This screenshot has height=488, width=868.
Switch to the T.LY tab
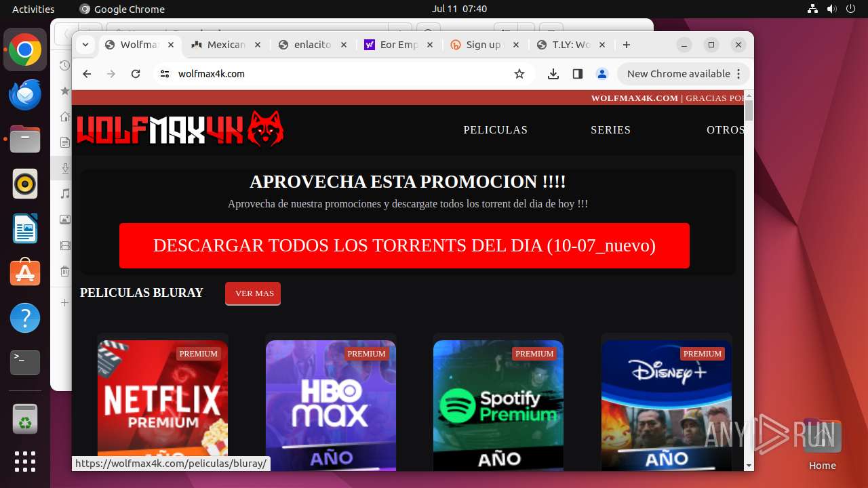click(x=571, y=45)
